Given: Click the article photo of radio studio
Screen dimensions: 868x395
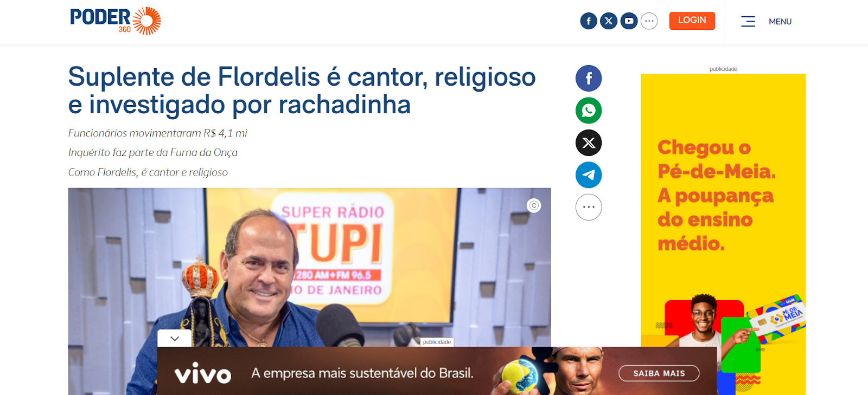Looking at the screenshot, I should (309, 266).
